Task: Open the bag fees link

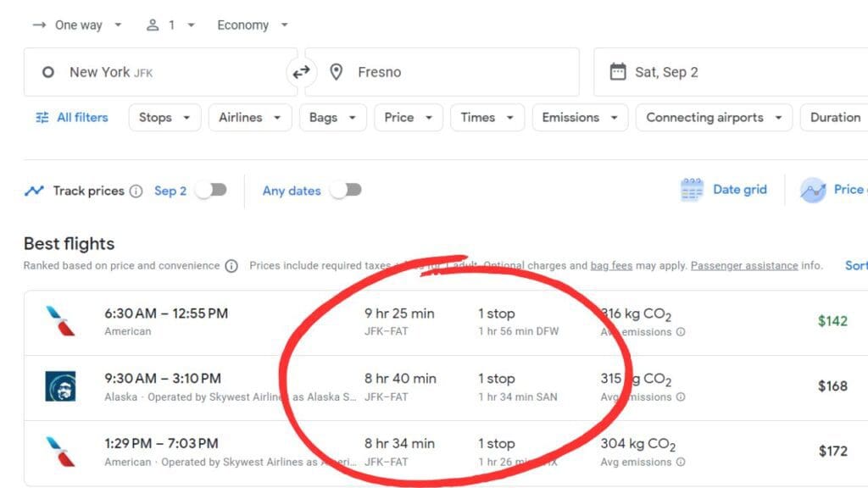Action: tap(611, 266)
